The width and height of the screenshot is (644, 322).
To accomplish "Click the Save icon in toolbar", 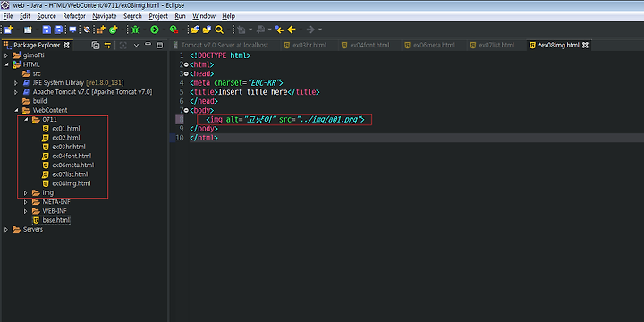I will coord(47,30).
